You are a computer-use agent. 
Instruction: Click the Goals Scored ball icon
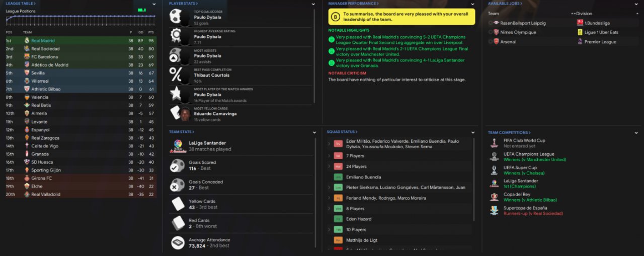coord(178,166)
